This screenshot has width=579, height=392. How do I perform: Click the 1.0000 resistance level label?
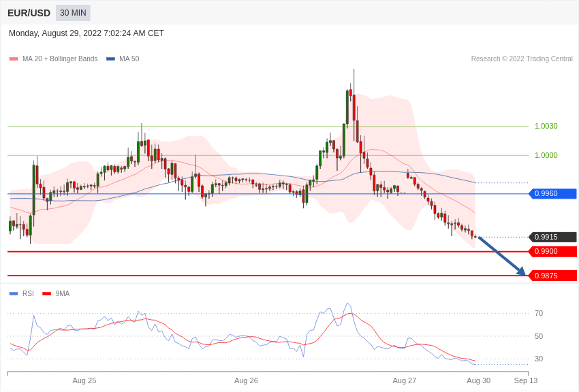[546, 155]
